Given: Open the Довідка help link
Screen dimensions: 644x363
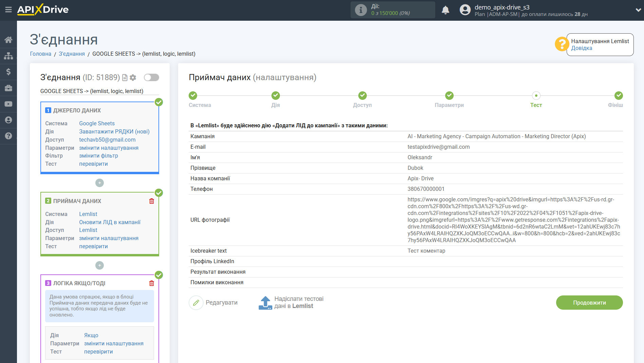Looking at the screenshot, I should pos(582,48).
